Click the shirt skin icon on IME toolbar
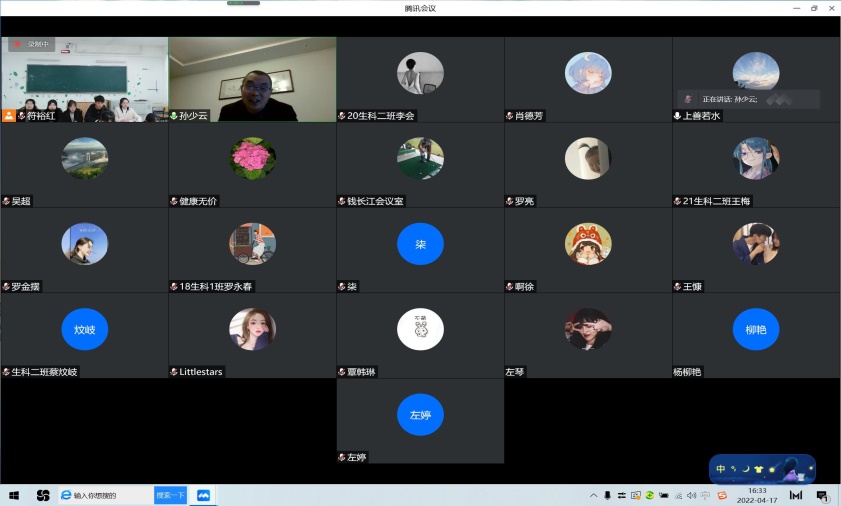Viewport: 841px width, 506px height. tap(758, 469)
